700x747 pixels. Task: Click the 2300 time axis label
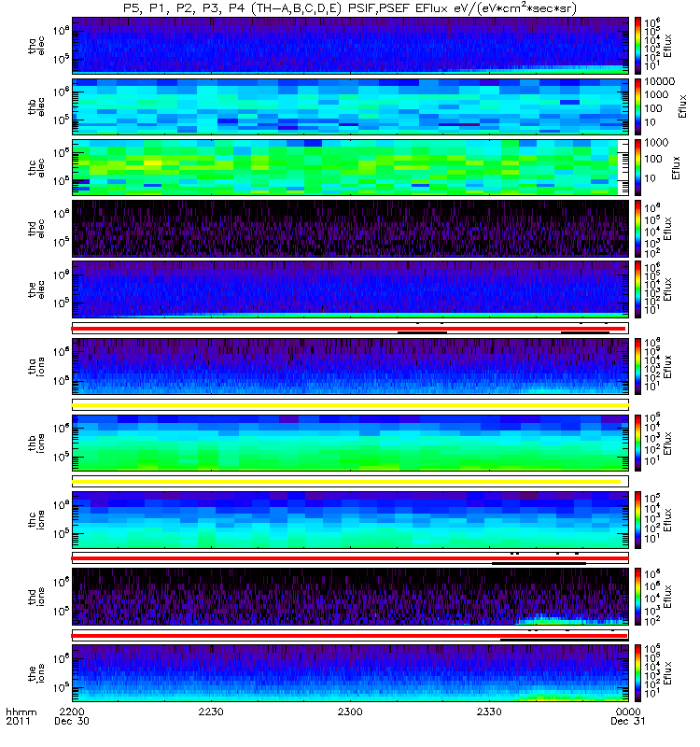pos(350,712)
